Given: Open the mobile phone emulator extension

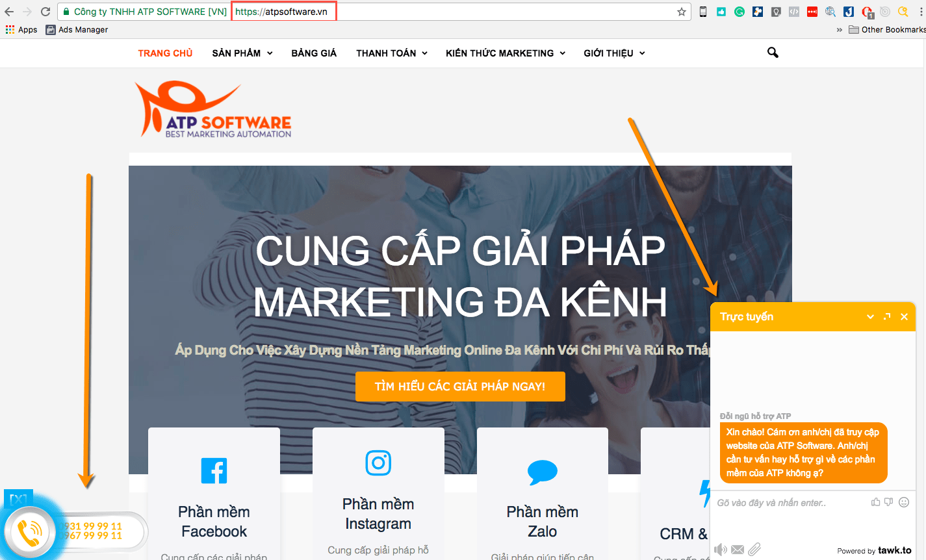Looking at the screenshot, I should pyautogui.click(x=703, y=12).
